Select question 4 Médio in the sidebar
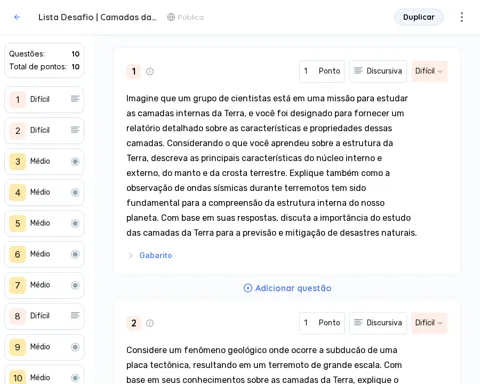Viewport: 480px width, 384px height. [x=44, y=192]
